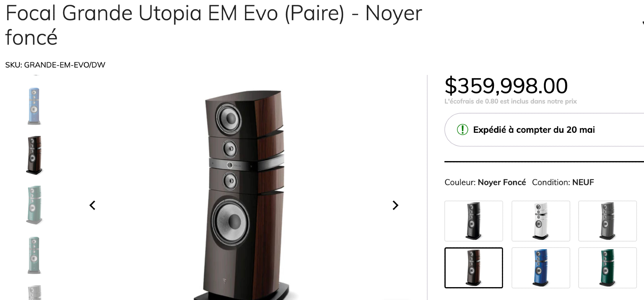Viewport: 644px width, 300px height.
Task: Select the dark walnut color swatch
Action: pos(474,268)
